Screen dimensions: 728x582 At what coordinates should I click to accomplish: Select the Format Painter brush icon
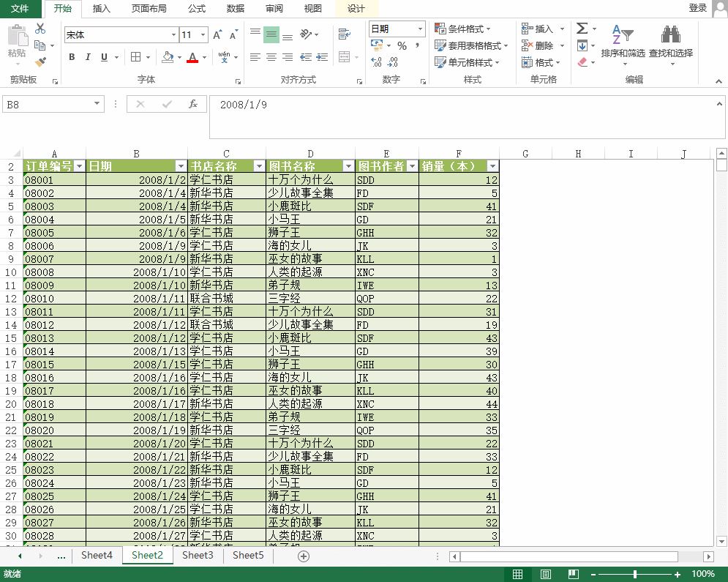pos(40,61)
